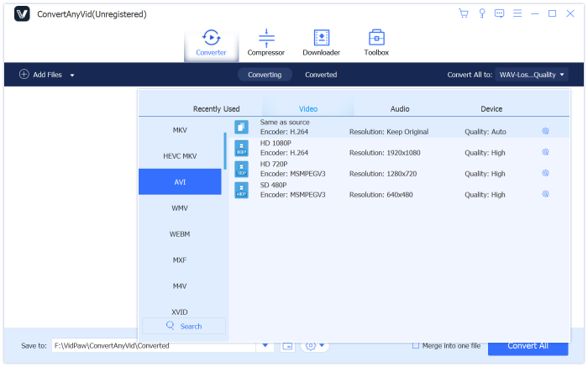Click the shopping cart purchase icon
This screenshot has width=588, height=367.
point(464,13)
